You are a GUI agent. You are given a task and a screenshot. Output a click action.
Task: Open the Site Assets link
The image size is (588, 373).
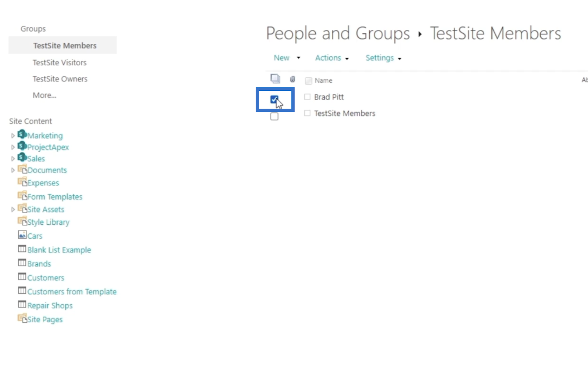46,210
